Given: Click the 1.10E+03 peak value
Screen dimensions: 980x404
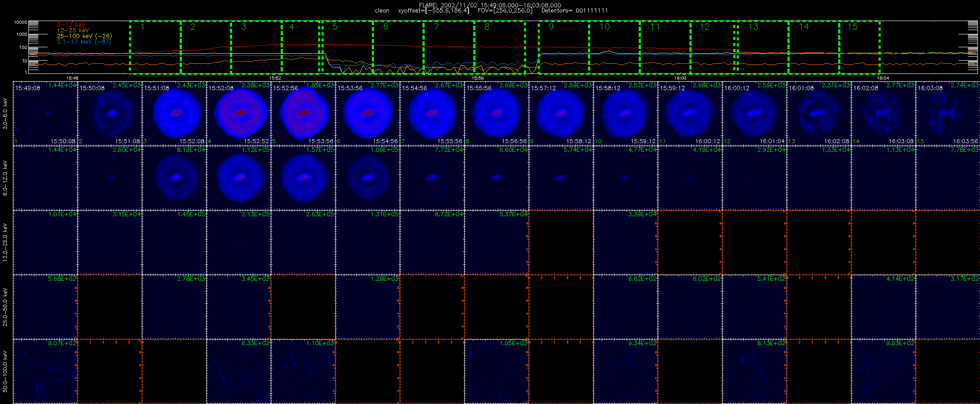Looking at the screenshot, I should [320, 343].
